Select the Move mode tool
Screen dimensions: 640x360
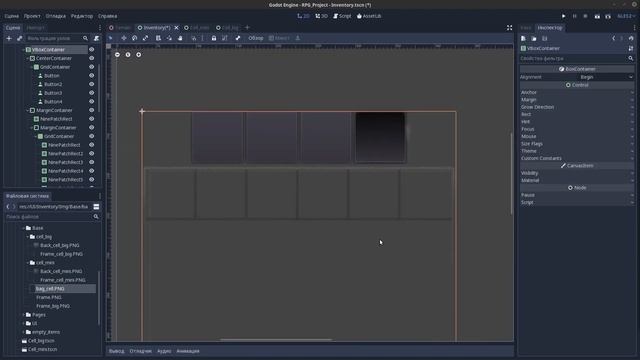[x=124, y=38]
